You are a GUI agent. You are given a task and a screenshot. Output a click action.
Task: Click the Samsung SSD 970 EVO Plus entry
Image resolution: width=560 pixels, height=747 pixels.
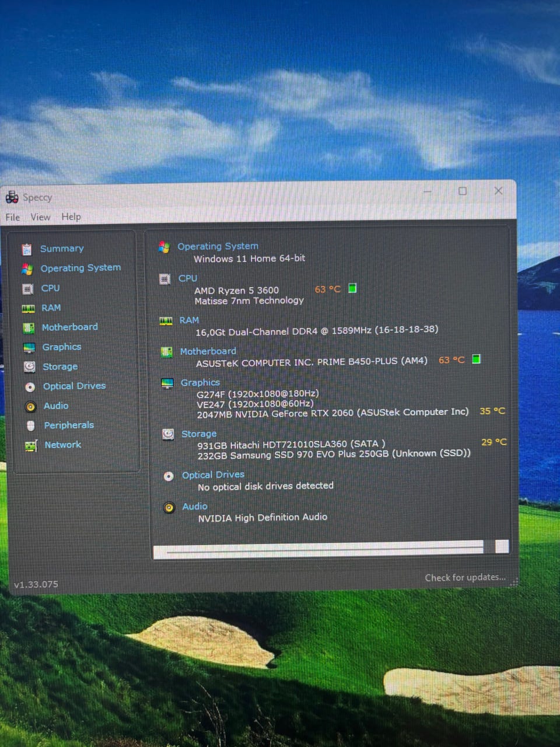[x=334, y=455]
